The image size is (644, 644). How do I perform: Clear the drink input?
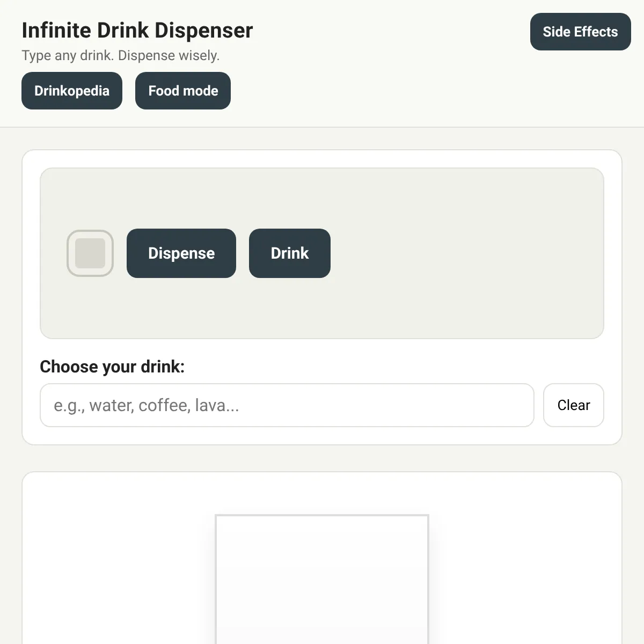pyautogui.click(x=573, y=405)
